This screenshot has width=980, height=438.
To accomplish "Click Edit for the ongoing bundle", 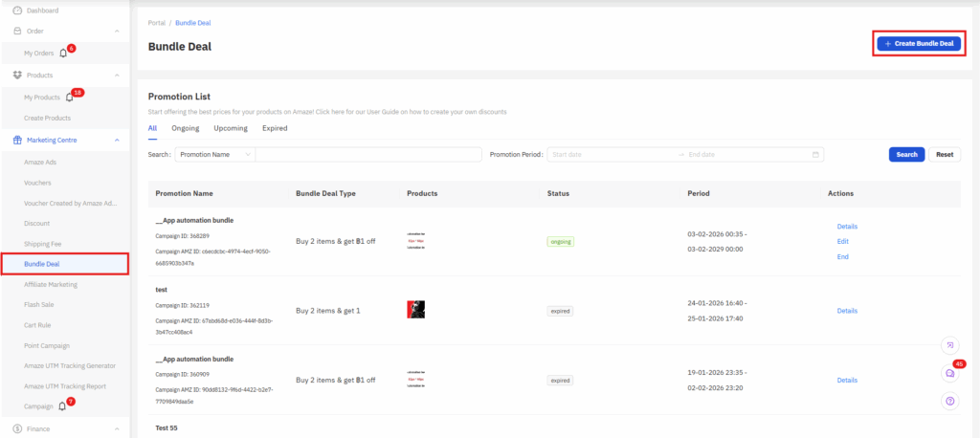I will [x=842, y=241].
